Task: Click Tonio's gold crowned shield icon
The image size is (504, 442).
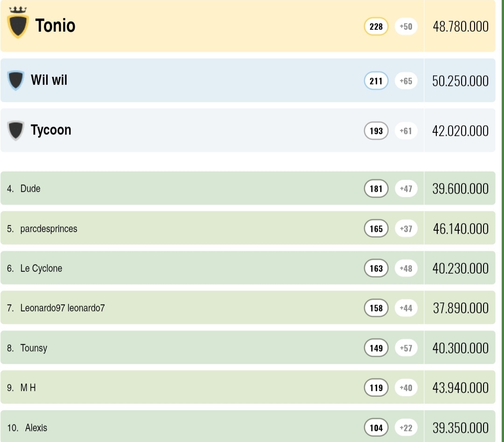Action: point(18,24)
